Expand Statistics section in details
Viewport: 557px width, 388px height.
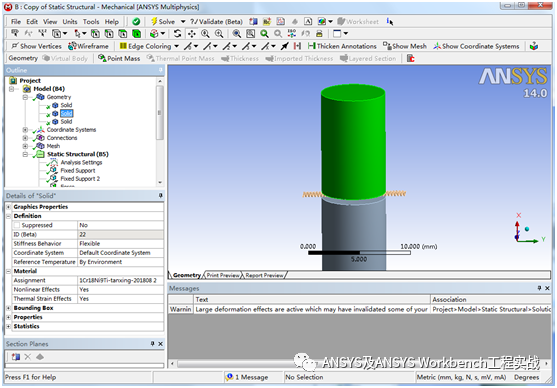[9, 326]
